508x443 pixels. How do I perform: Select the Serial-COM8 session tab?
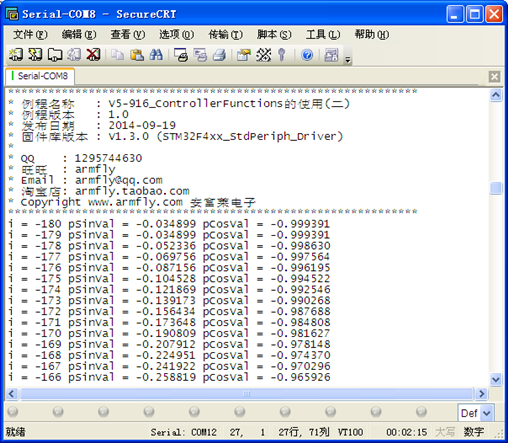coord(40,76)
